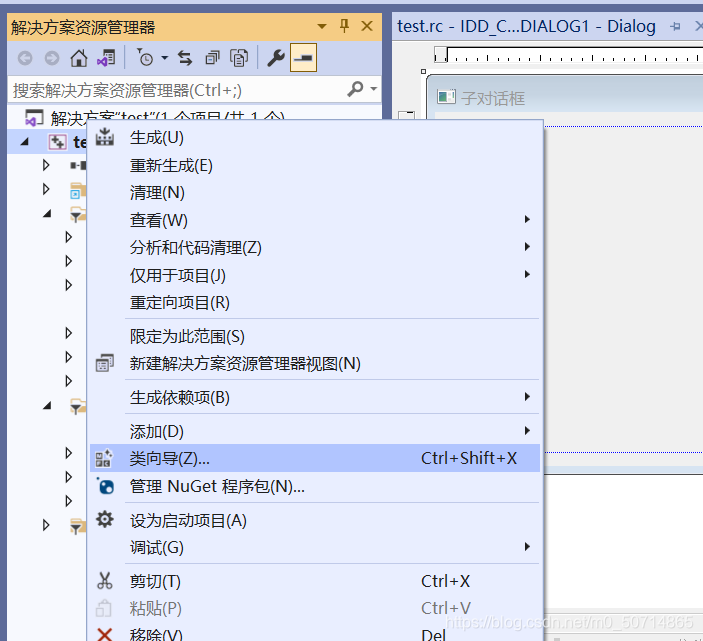Choose 设为启动项目(A)

pyautogui.click(x=314, y=520)
